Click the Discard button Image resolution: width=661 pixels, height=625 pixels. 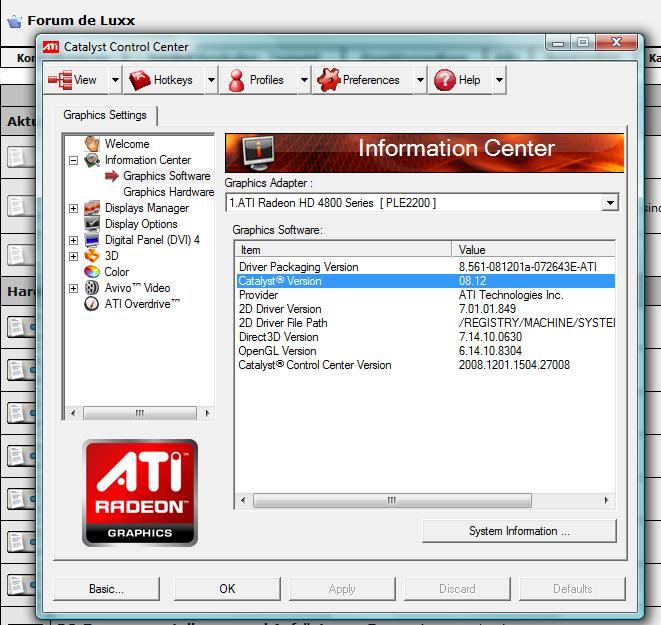coord(457,589)
